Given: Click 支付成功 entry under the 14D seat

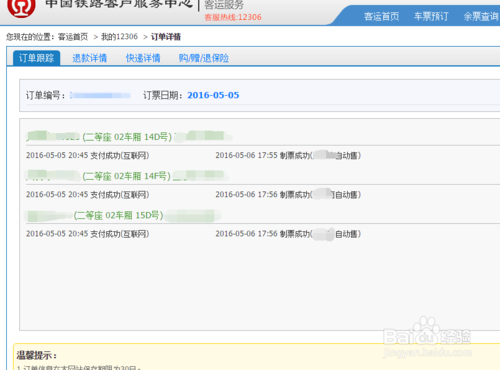Looking at the screenshot, I should [x=88, y=155].
